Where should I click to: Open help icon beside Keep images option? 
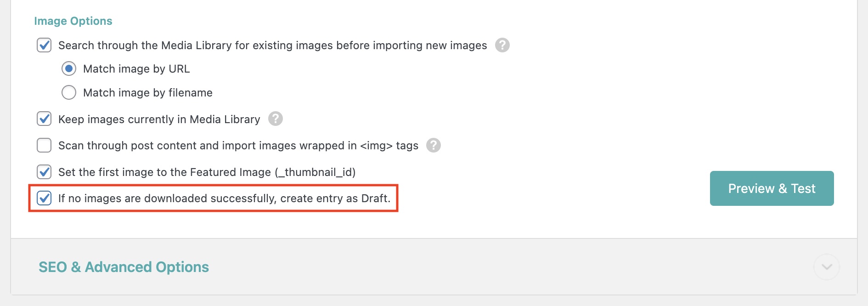[276, 119]
